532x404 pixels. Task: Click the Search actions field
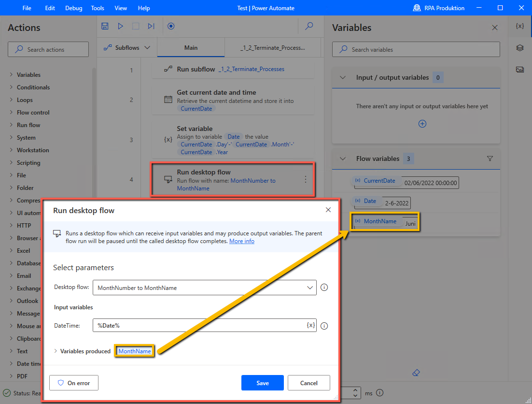[x=48, y=50]
